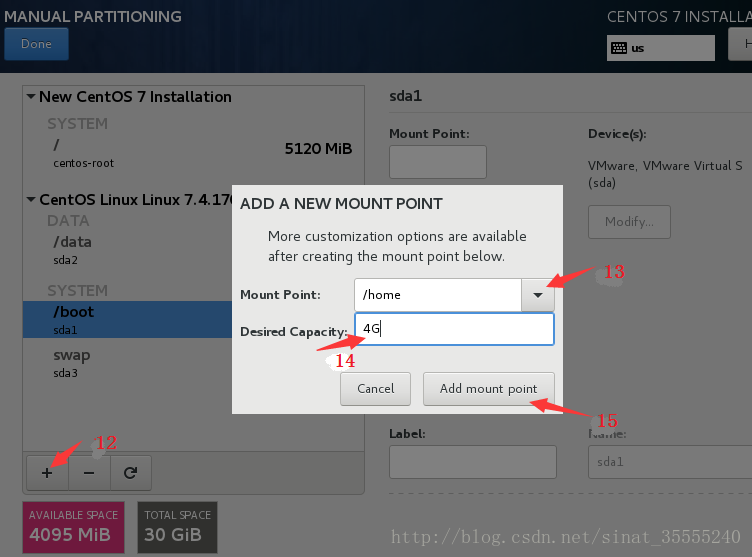Collapse the New CentOS 7 Installation group
752x557 pixels.
pyautogui.click(x=31, y=96)
